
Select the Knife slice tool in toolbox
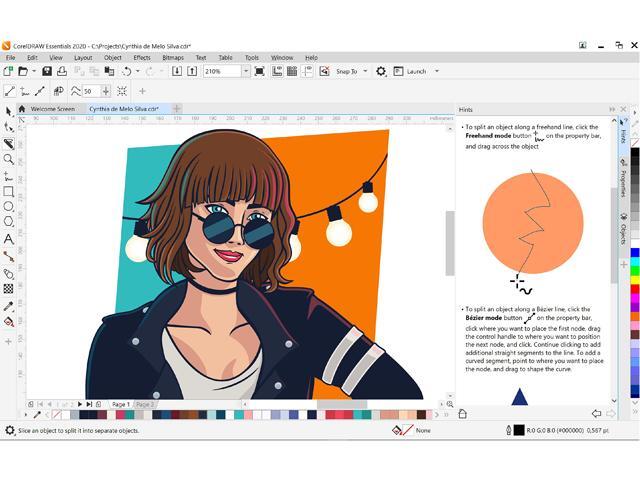pyautogui.click(x=8, y=143)
